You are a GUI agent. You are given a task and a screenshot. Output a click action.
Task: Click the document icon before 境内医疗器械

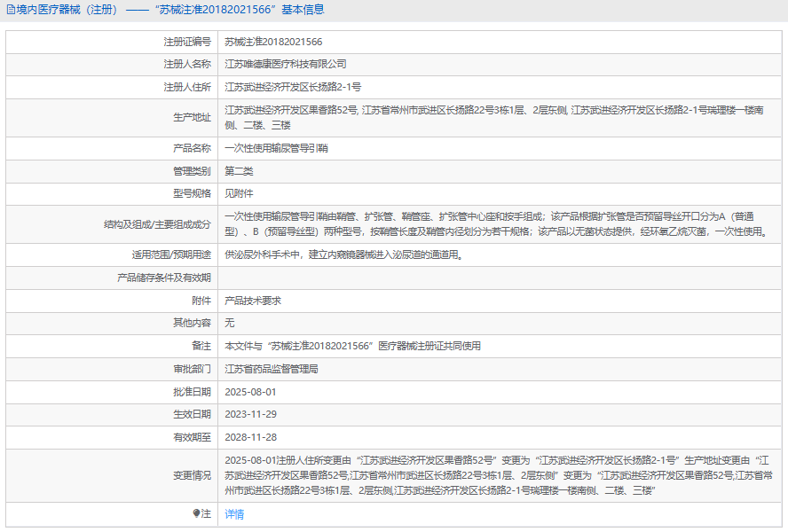(x=10, y=11)
